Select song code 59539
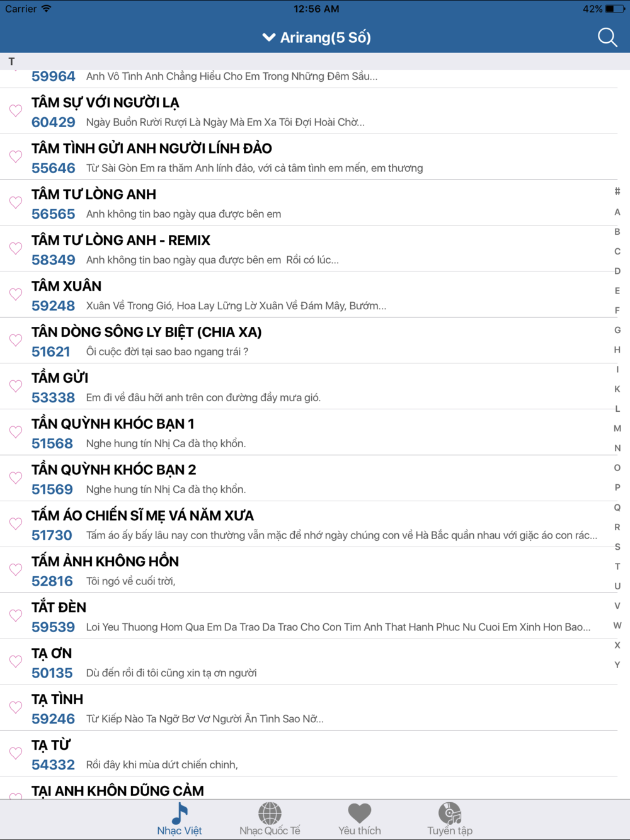This screenshot has height=840, width=630. [x=54, y=628]
